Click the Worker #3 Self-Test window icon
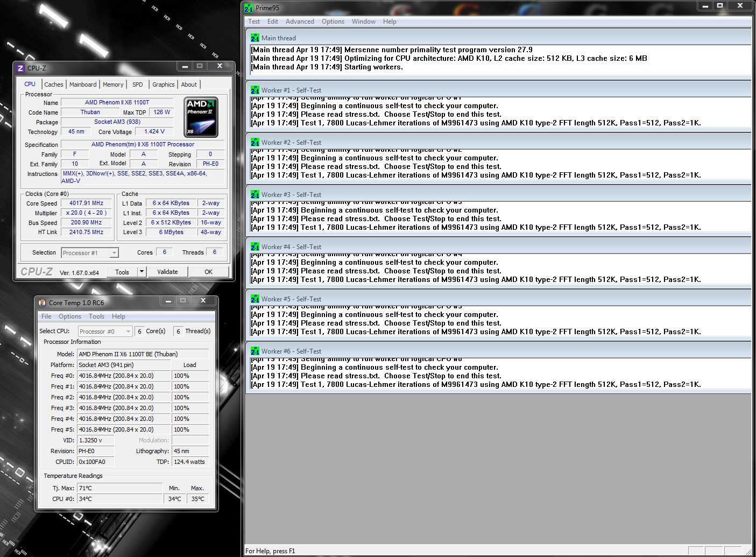This screenshot has width=756, height=557. click(x=255, y=195)
